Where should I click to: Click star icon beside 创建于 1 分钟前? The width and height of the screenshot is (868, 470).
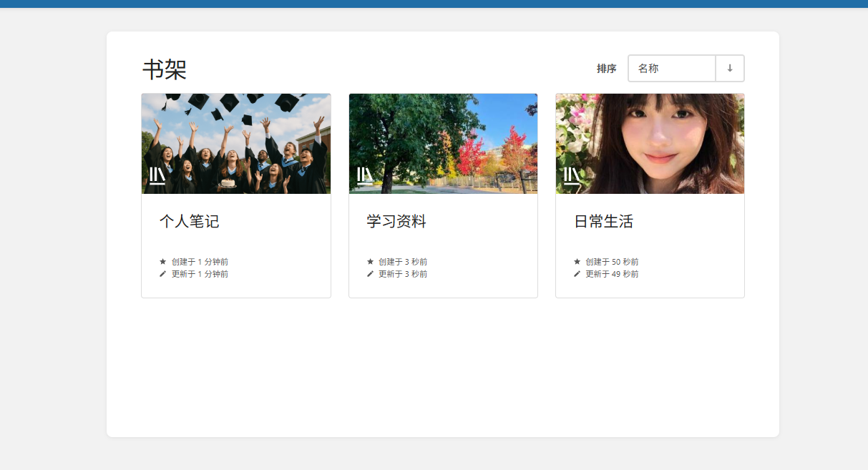click(162, 262)
